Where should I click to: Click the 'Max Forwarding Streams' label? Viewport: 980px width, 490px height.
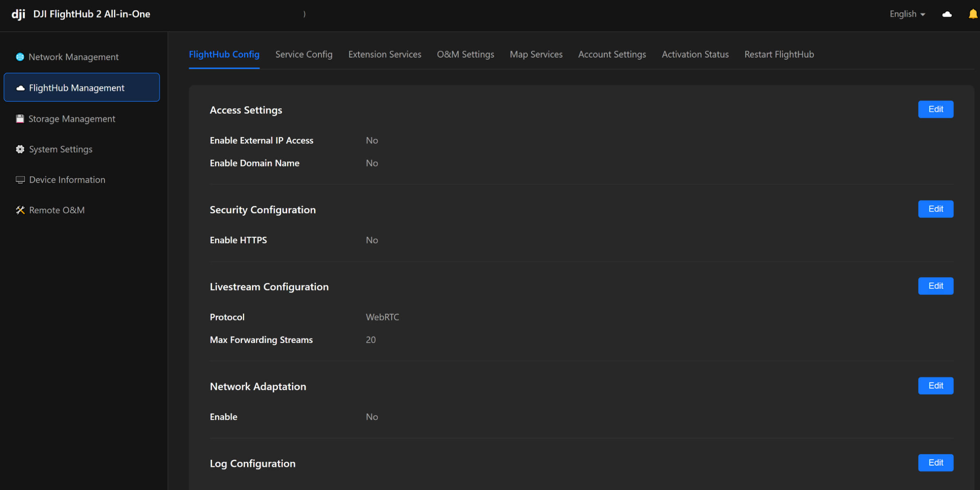pos(261,340)
